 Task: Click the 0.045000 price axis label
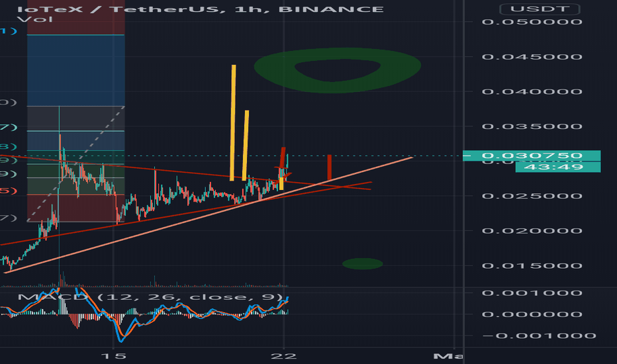(532, 57)
